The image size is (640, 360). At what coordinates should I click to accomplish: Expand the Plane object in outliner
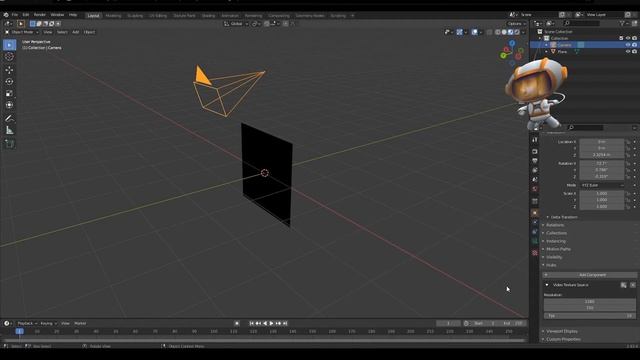click(x=547, y=52)
